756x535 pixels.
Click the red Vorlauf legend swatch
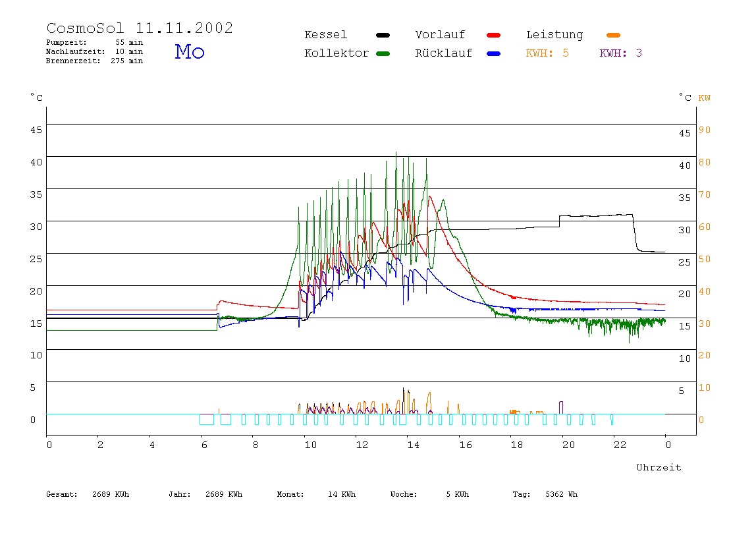click(x=494, y=35)
